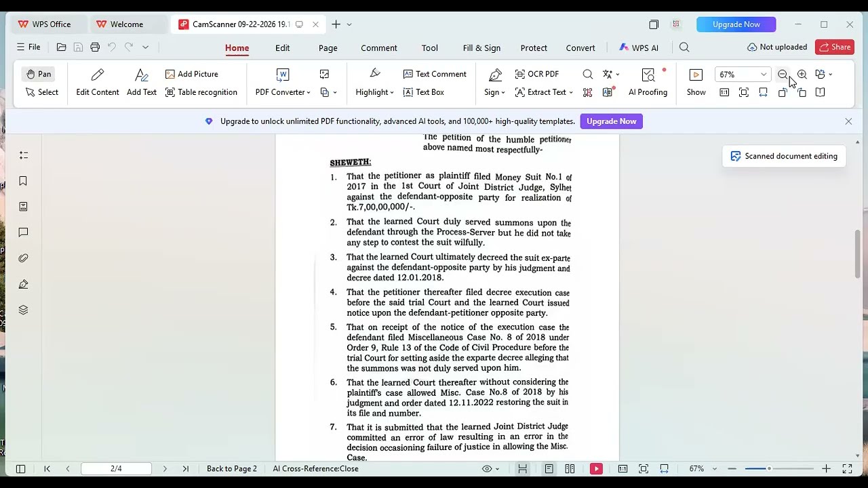The image size is (868, 488).
Task: Print the document from quick toolbar
Action: pyautogui.click(x=95, y=47)
